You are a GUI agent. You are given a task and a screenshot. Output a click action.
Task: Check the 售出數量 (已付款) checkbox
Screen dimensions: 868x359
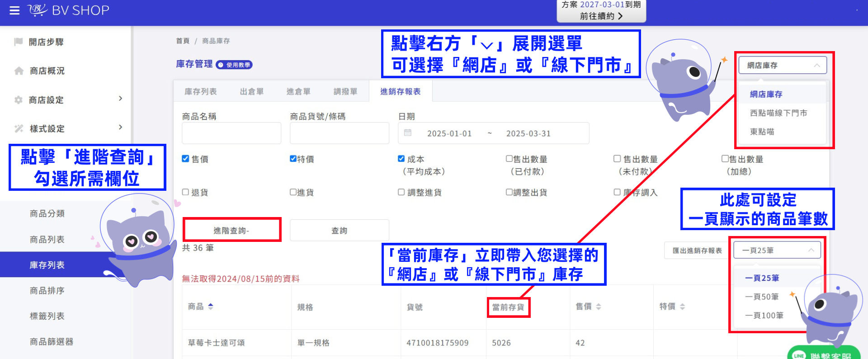tap(509, 159)
